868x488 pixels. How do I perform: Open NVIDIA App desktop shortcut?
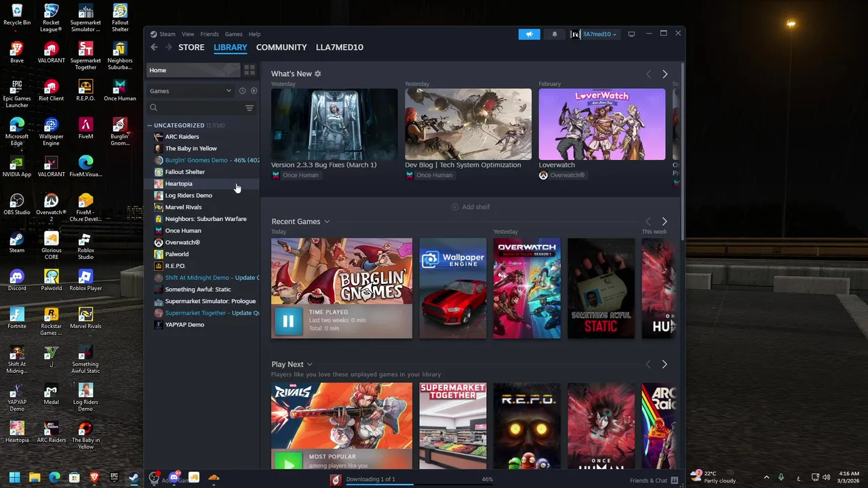point(17,166)
